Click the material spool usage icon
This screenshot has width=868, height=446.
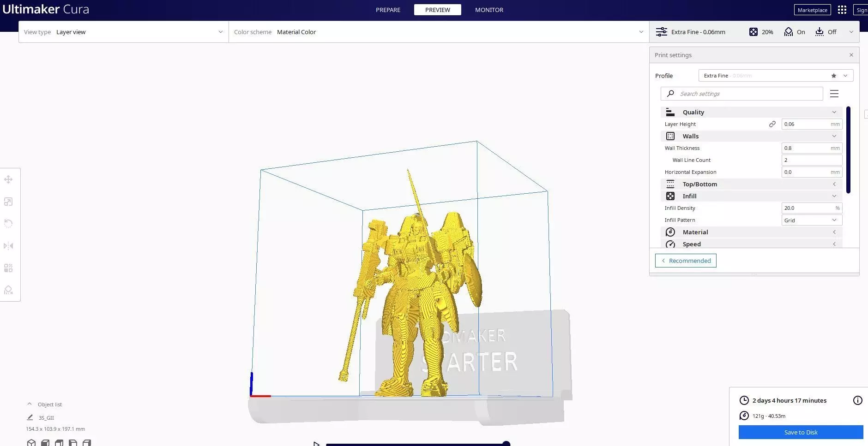click(744, 416)
